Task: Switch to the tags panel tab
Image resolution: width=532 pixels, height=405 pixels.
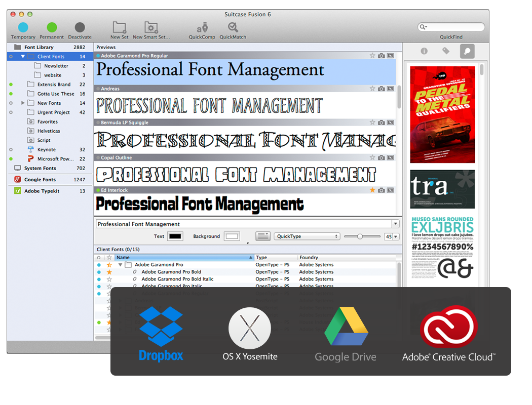Action: click(x=445, y=51)
